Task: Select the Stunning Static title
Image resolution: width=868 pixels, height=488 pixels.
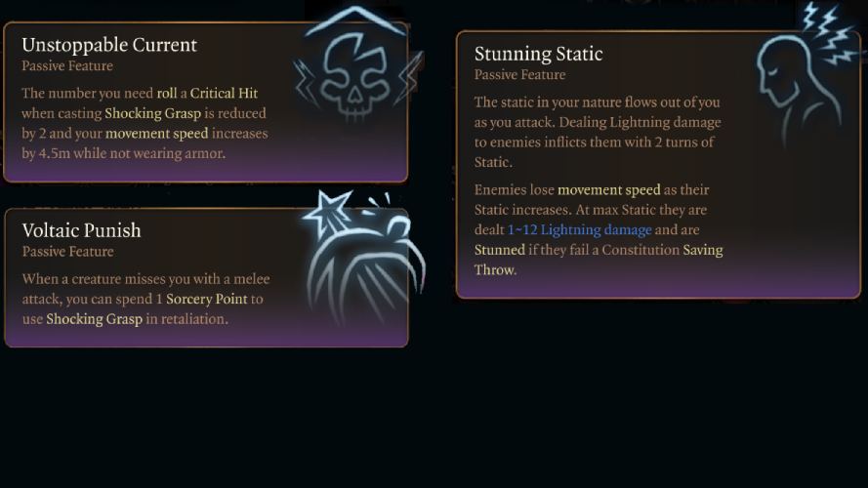Action: pos(538,54)
